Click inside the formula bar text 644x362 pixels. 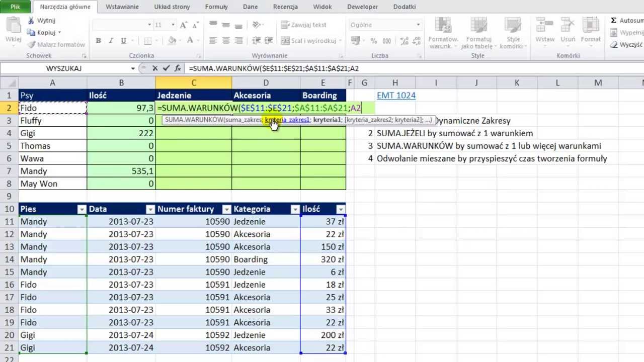point(274,68)
